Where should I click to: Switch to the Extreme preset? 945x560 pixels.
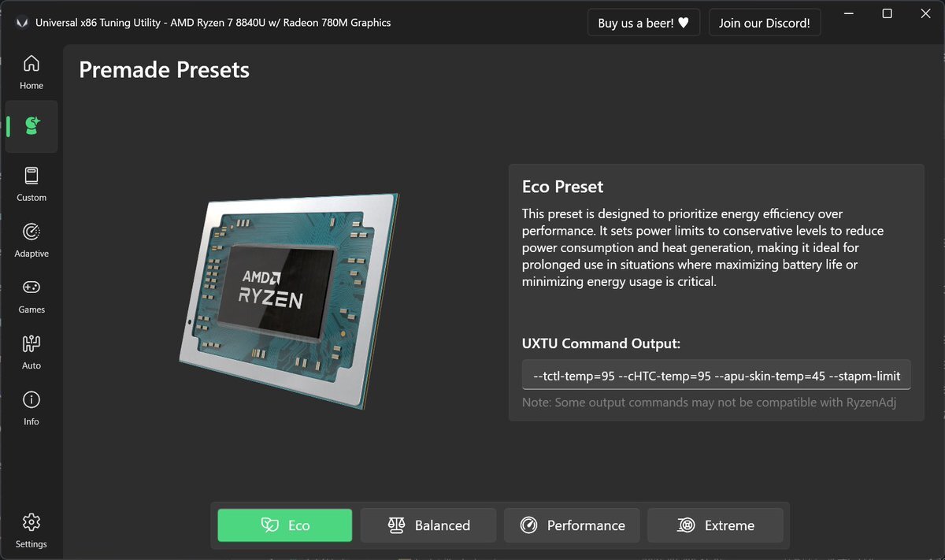click(715, 525)
